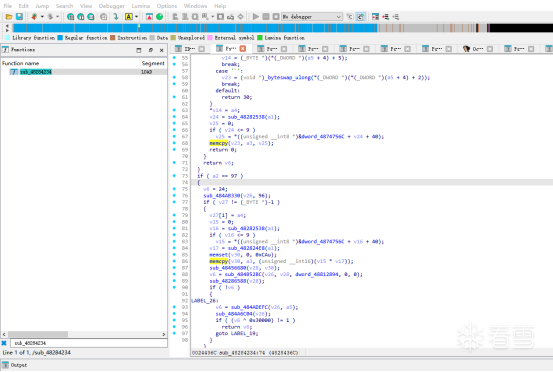Click the green downward arrow jump icon
Image resolution: width=553 pixels, height=372 pixels.
tap(116, 17)
